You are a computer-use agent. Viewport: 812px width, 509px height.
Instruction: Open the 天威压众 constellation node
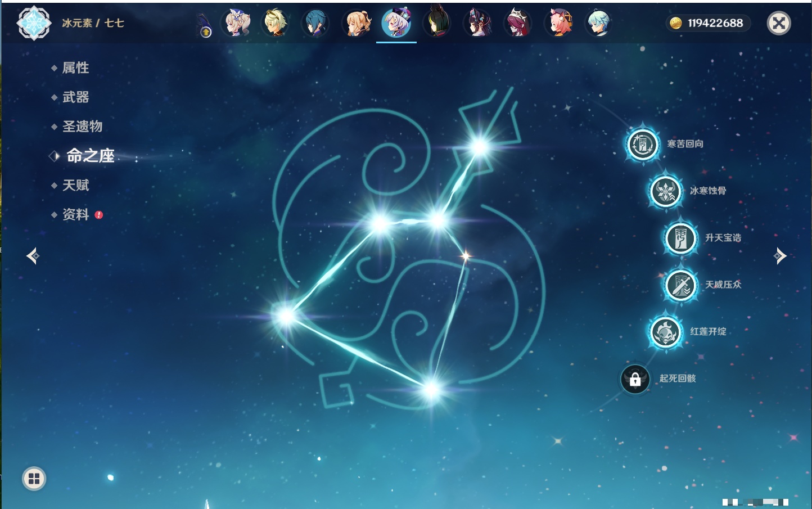tap(681, 285)
